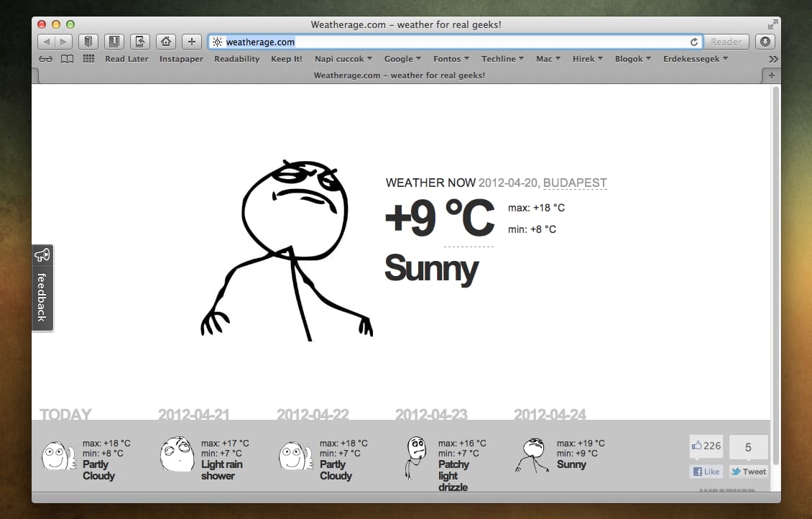
Task: Click the 2012-04-22 date heading
Action: 313,414
